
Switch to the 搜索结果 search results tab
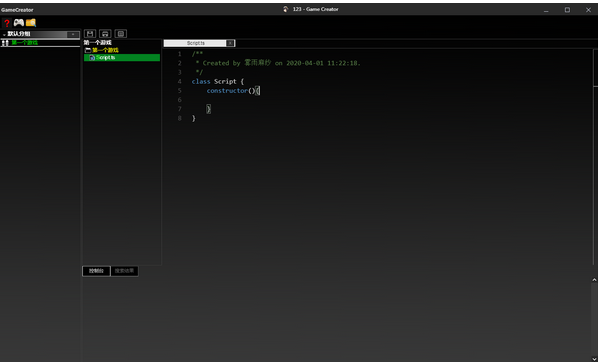[x=124, y=271]
